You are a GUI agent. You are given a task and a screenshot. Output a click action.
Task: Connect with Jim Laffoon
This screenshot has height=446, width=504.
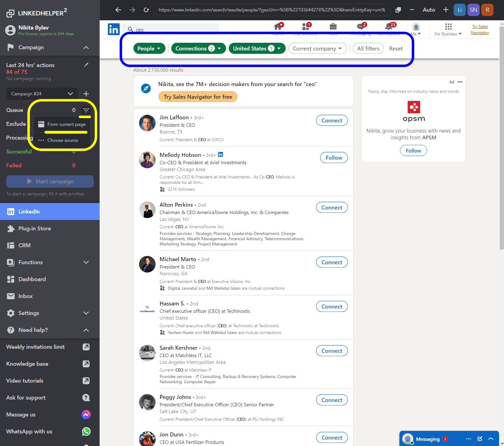click(331, 120)
